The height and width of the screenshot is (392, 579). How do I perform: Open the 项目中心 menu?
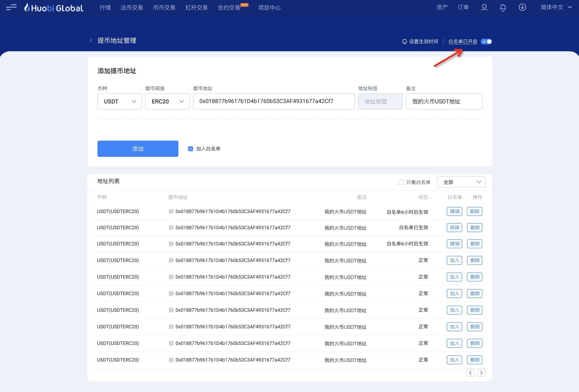(269, 8)
